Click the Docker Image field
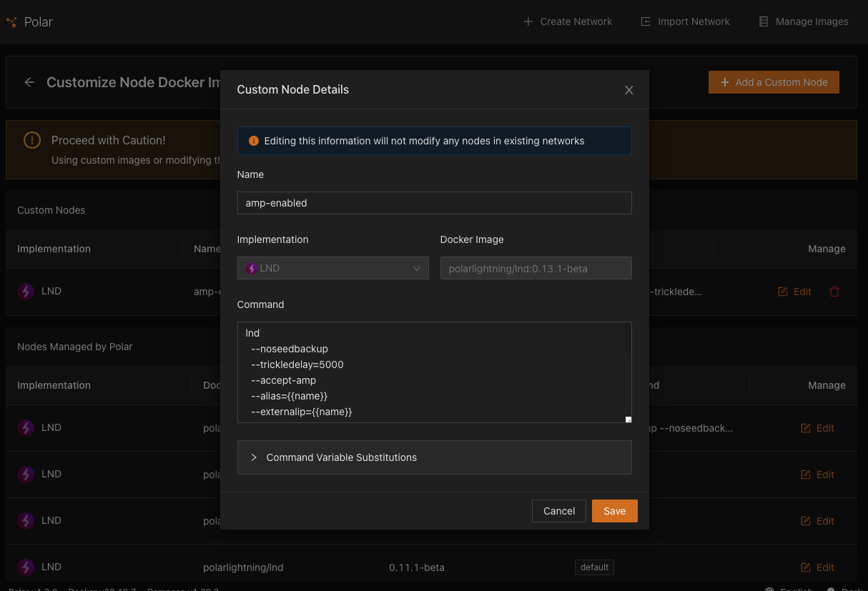The height and width of the screenshot is (591, 868). pos(536,268)
